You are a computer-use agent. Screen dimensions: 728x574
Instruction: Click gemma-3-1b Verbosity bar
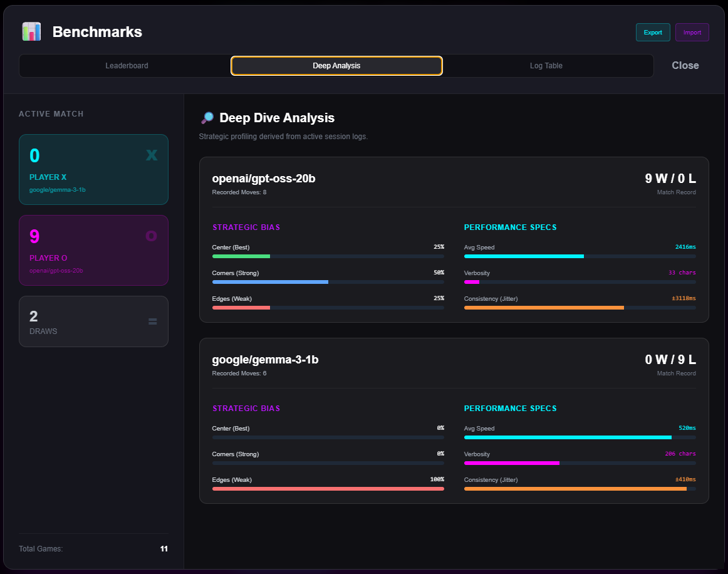tap(580, 463)
